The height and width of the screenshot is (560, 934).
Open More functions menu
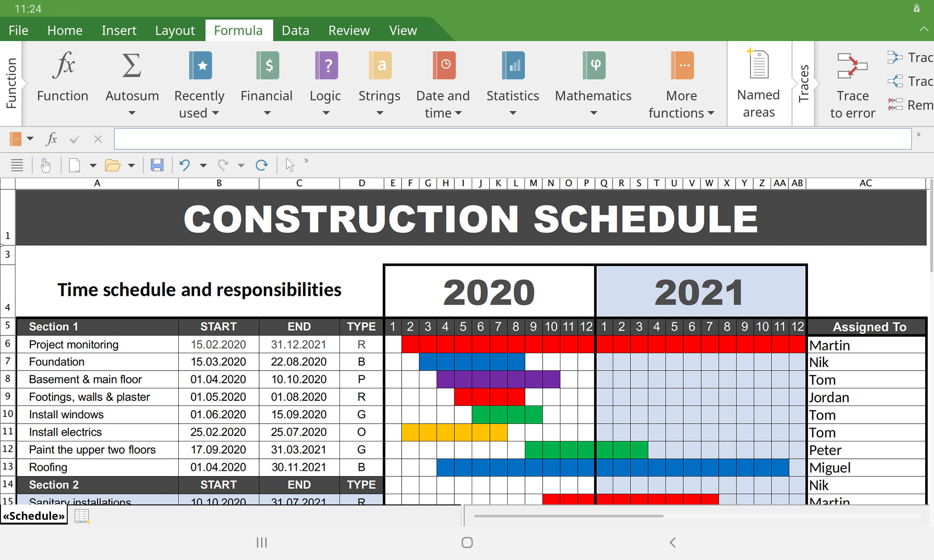point(681,84)
